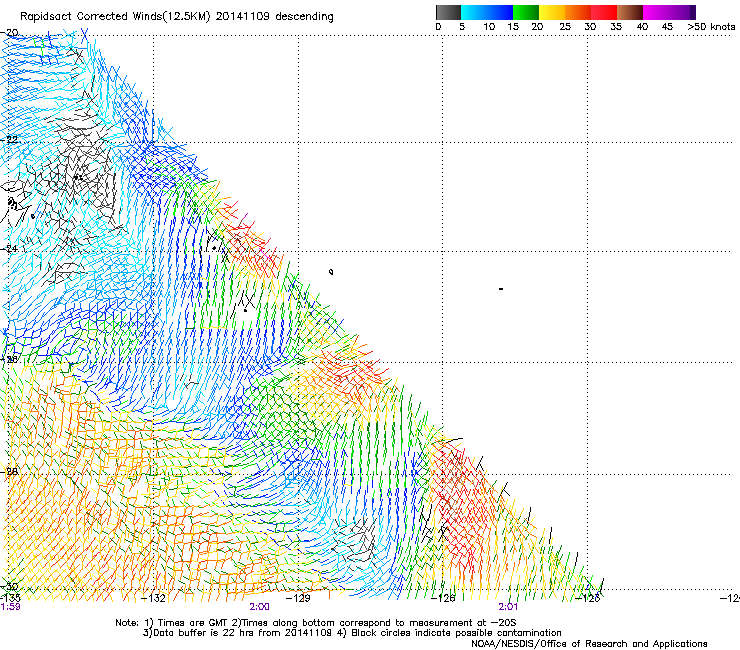Click the '20141109 descending' title text

click(275, 17)
